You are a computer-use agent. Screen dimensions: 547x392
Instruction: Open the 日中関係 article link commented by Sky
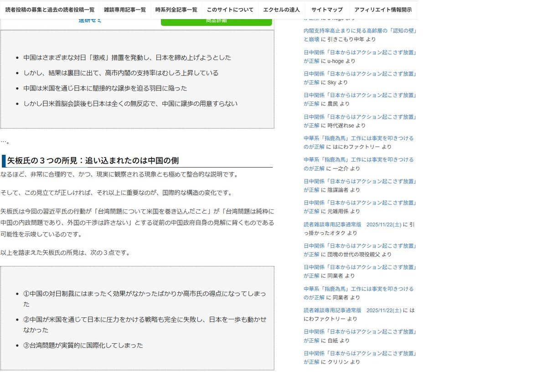pyautogui.click(x=360, y=74)
